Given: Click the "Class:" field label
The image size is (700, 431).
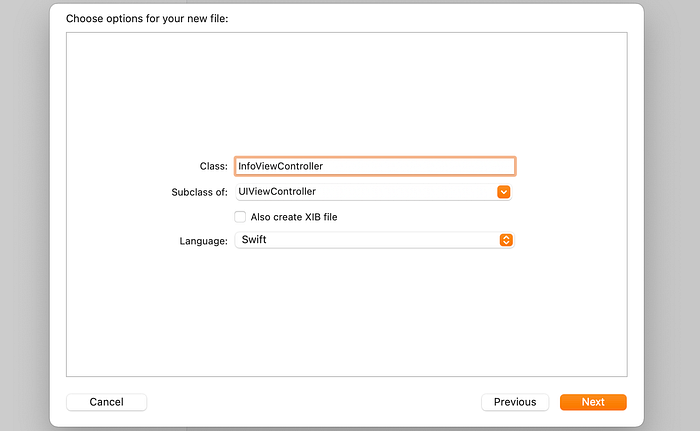Looking at the screenshot, I should [x=213, y=166].
